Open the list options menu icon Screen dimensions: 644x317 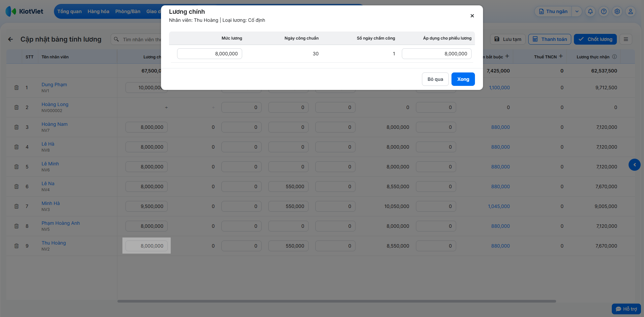pyautogui.click(x=626, y=39)
